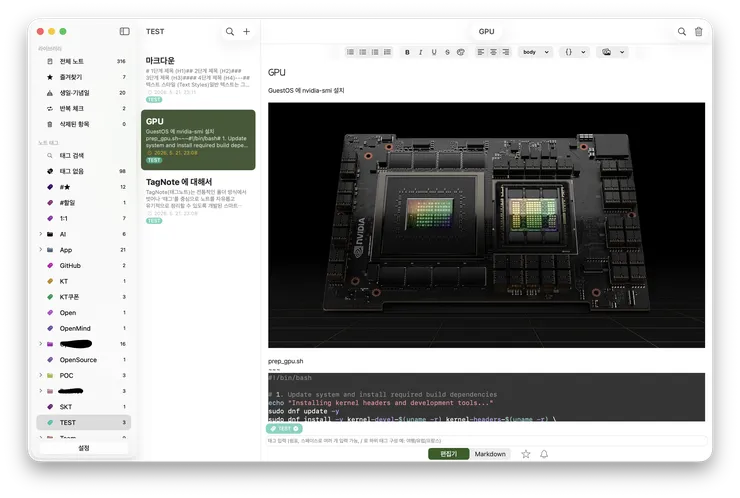This screenshot has height=498, width=740.
Task: Switch to Markdown mode
Action: 490,454
